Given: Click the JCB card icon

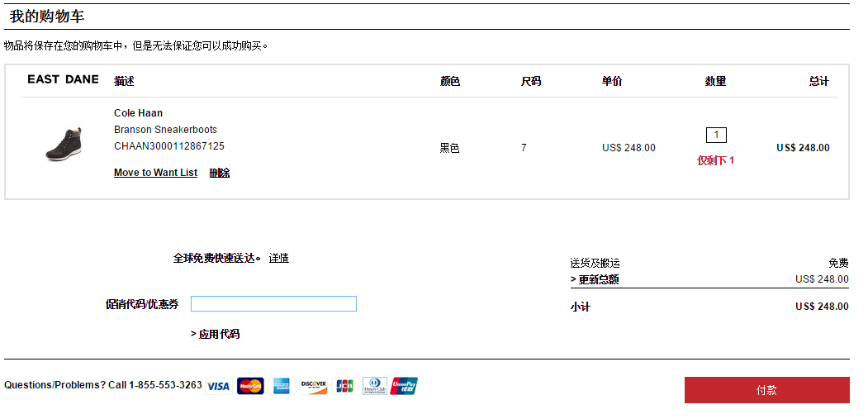Looking at the screenshot, I should pyautogui.click(x=345, y=386).
